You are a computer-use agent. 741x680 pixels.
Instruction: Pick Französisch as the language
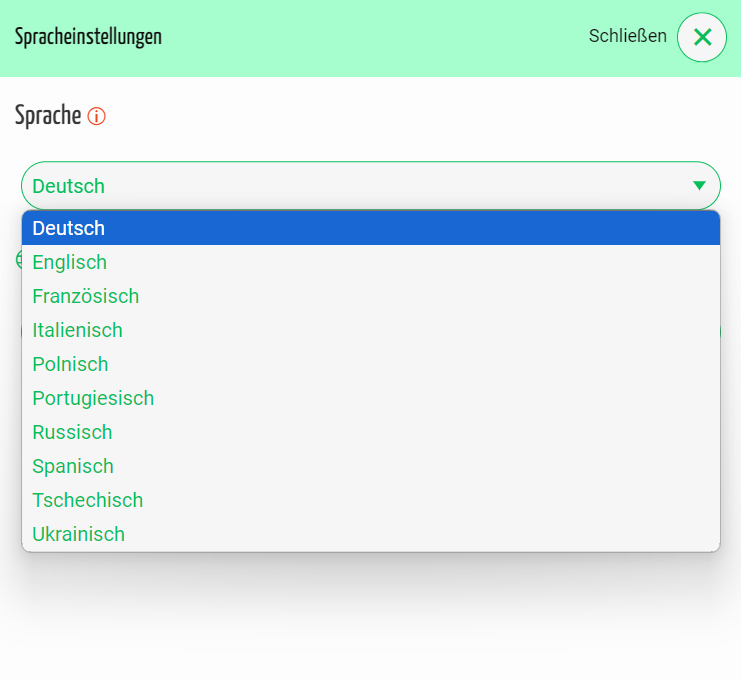point(85,296)
